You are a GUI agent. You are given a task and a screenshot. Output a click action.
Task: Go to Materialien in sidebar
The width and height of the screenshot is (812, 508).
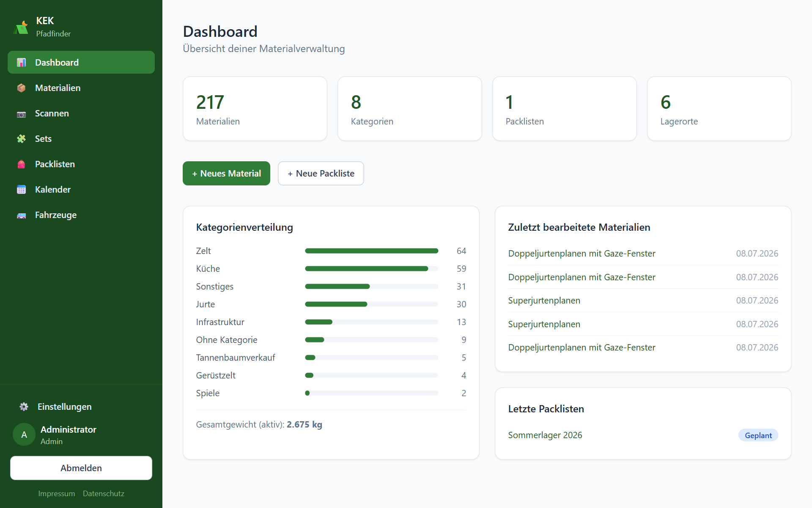(81, 88)
